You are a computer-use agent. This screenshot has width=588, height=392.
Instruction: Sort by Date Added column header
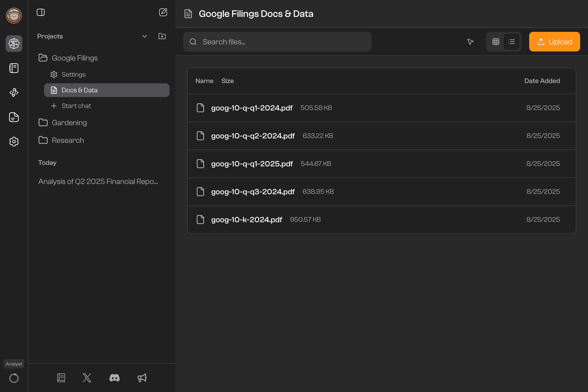[542, 81]
